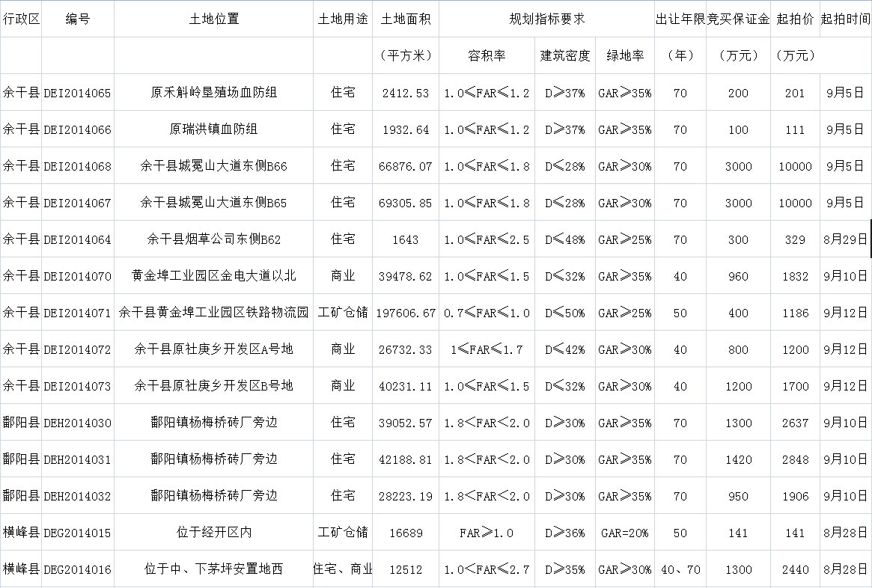Screen dimensions: 872x588
Task: Click the 土地用途 column header
Action: [x=343, y=19]
